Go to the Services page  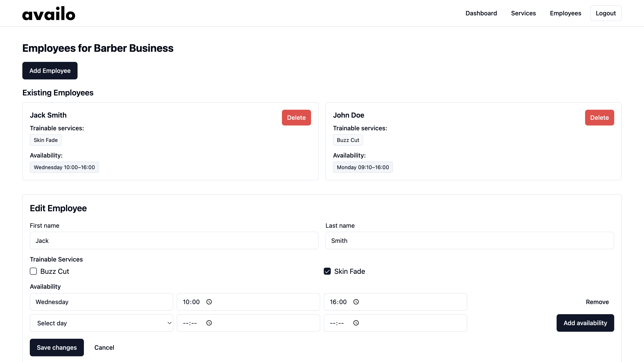point(523,13)
